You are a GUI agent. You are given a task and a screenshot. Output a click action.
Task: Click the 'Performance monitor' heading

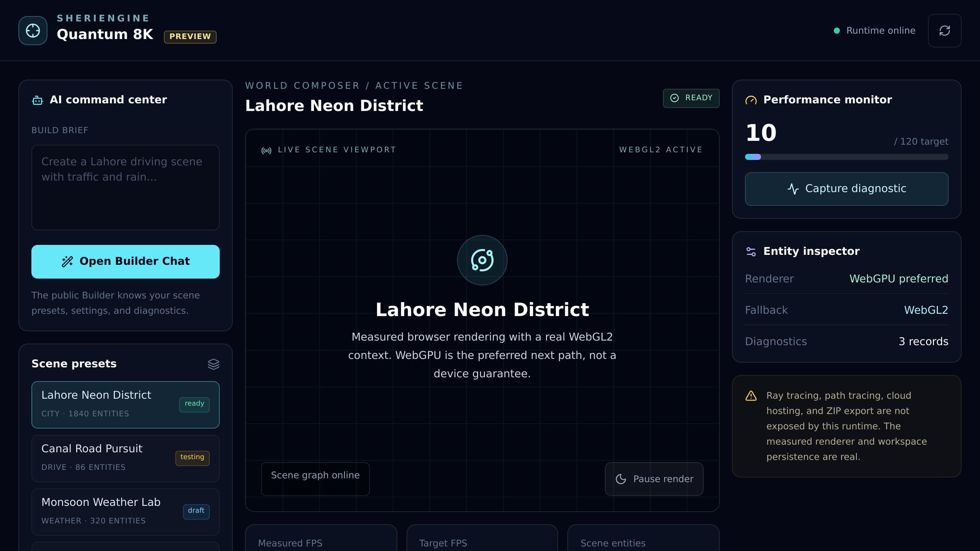point(828,100)
